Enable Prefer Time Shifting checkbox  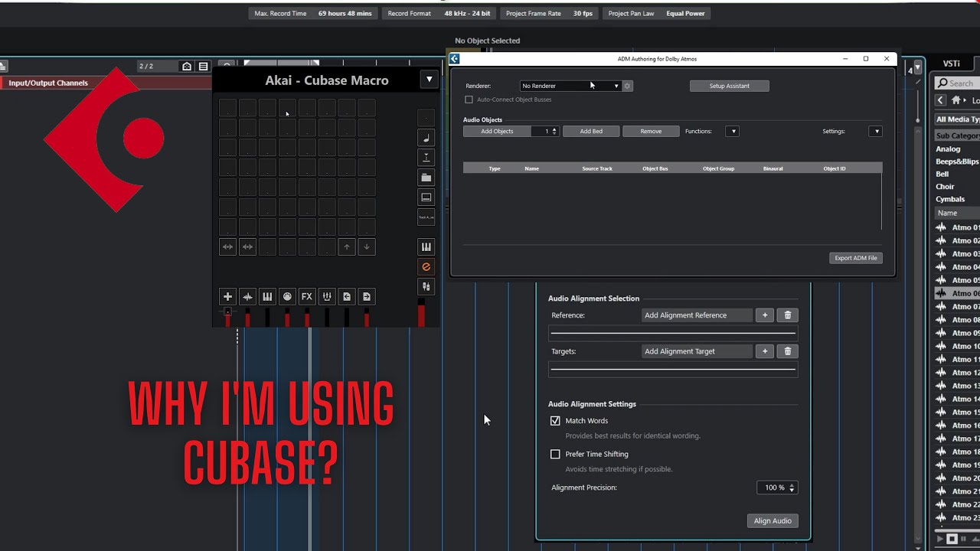coord(555,454)
